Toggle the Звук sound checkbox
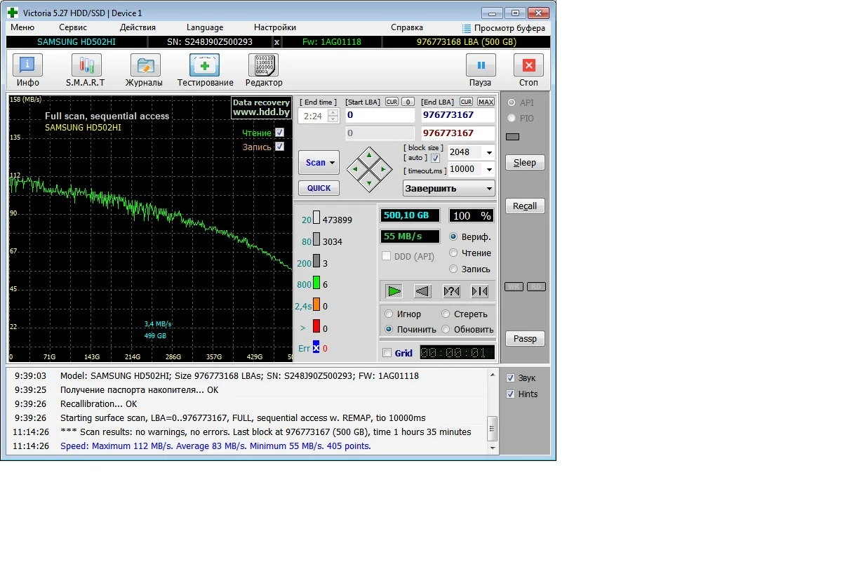Image resolution: width=868 pixels, height=588 pixels. 510,378
